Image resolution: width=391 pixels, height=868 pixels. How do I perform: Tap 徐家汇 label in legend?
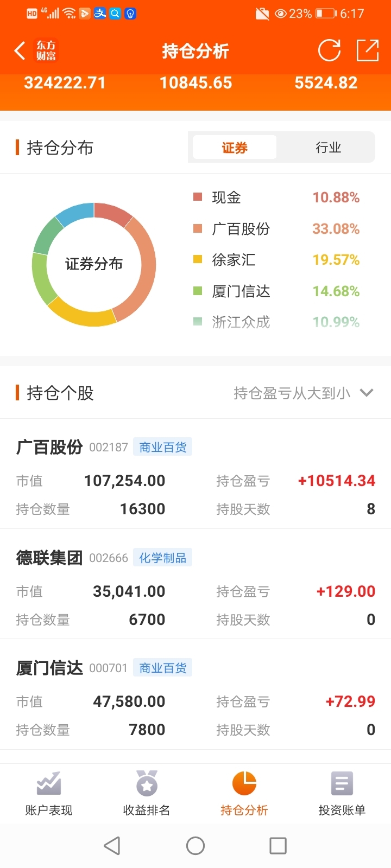pyautogui.click(x=234, y=260)
